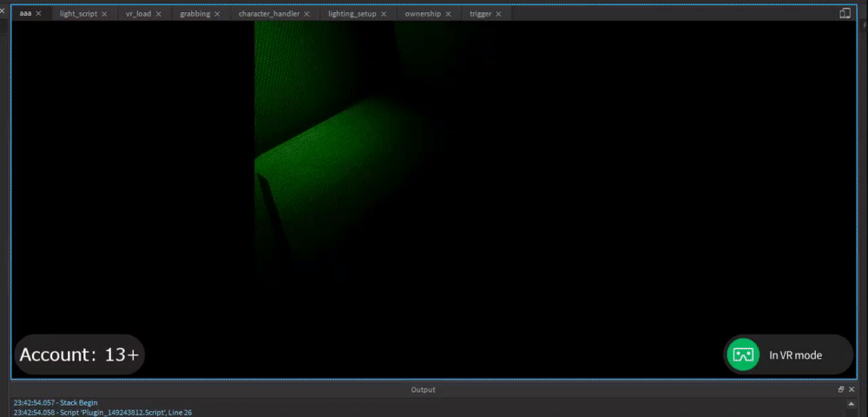The image size is (868, 417).
Task: Close the lighting_setup tab
Action: (384, 14)
